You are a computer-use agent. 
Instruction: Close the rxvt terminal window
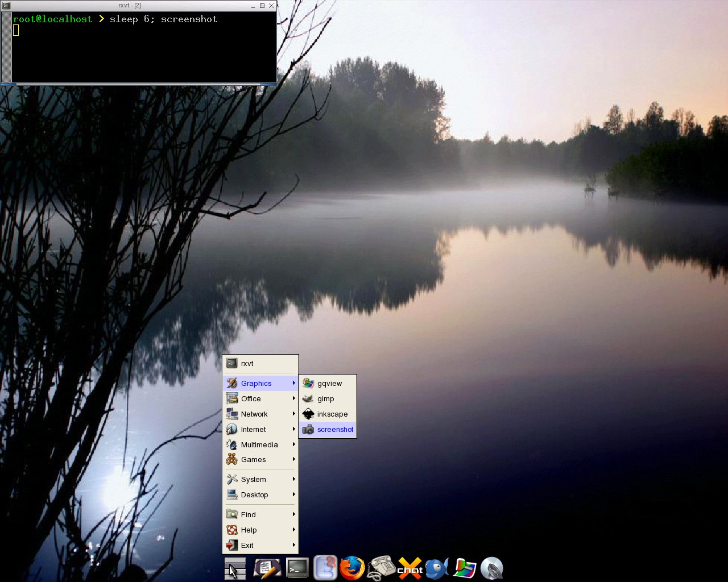271,5
